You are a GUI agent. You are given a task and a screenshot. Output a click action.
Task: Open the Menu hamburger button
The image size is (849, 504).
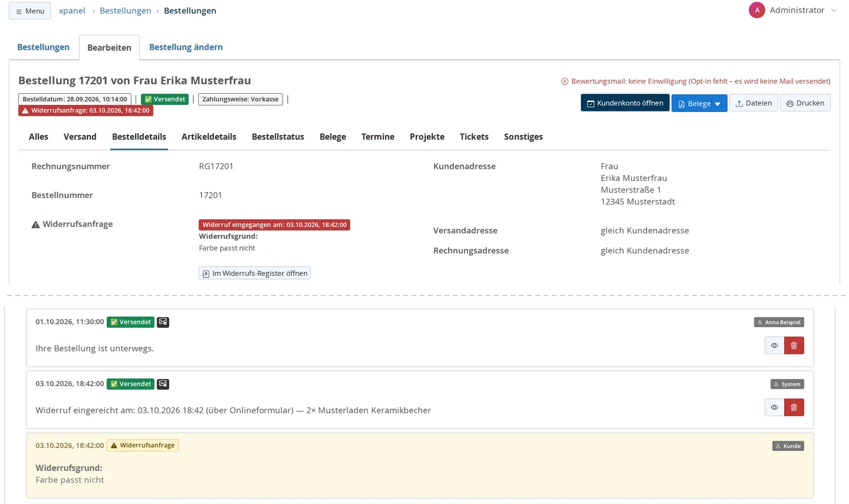coord(29,11)
